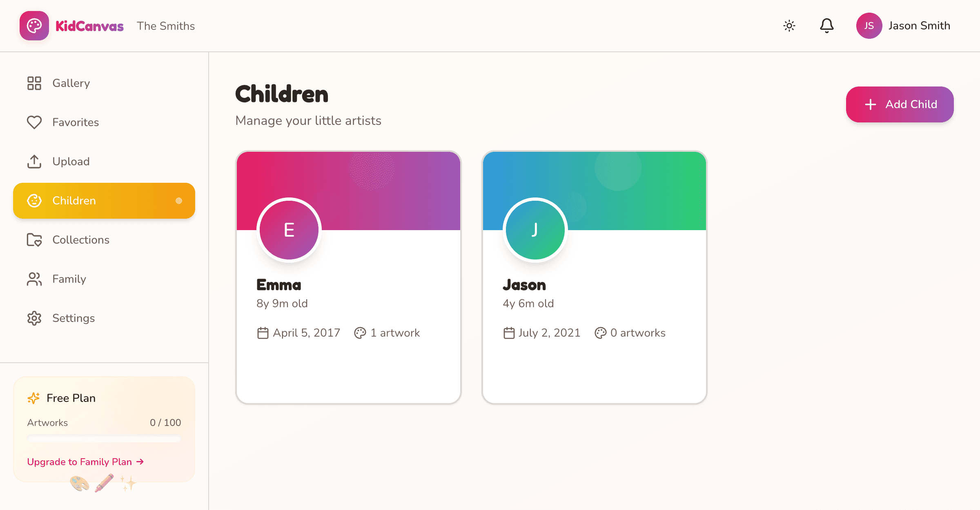This screenshot has height=510, width=980.
Task: Click the Add Child button
Action: (900, 104)
